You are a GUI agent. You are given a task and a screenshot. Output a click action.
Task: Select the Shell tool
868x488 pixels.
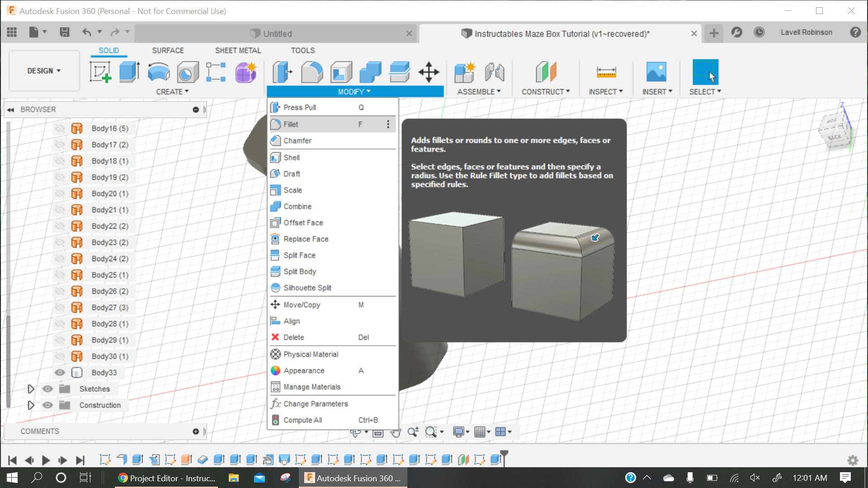pos(292,157)
